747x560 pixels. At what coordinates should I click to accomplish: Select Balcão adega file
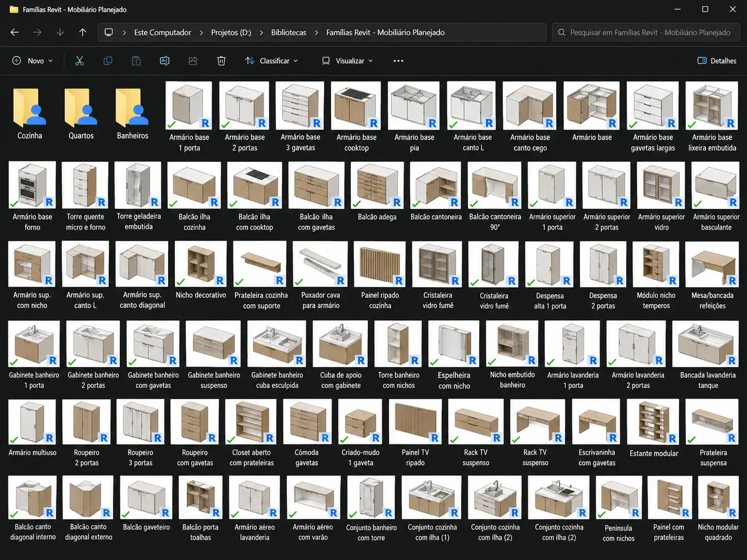[377, 192]
